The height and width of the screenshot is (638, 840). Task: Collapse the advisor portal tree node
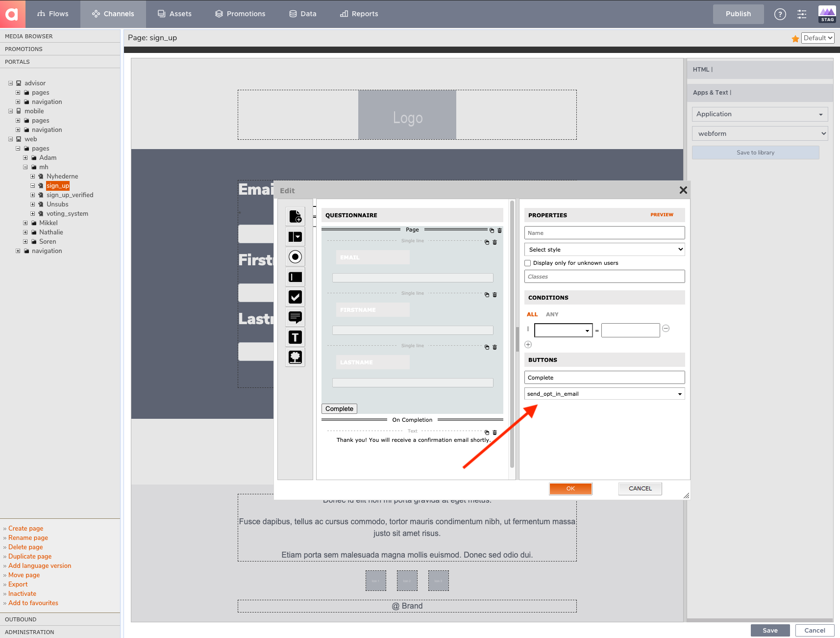tap(10, 83)
